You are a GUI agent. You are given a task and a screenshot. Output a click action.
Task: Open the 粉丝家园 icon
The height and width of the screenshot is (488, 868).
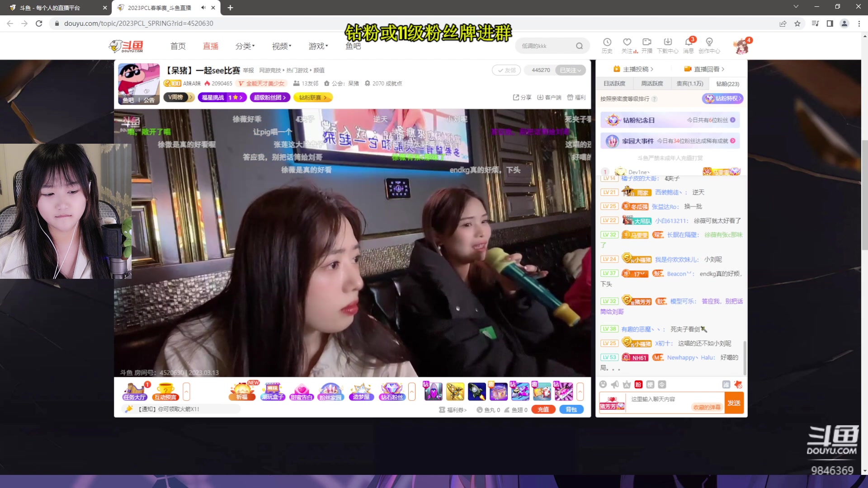330,391
